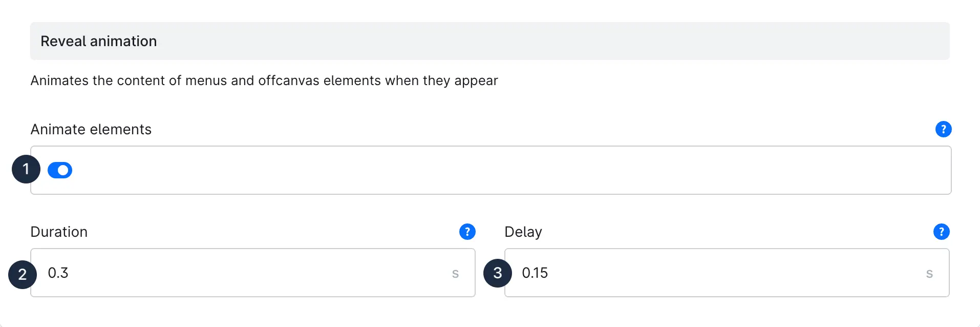Click the 0.3 duration value
This screenshot has width=980, height=327.
point(58,273)
